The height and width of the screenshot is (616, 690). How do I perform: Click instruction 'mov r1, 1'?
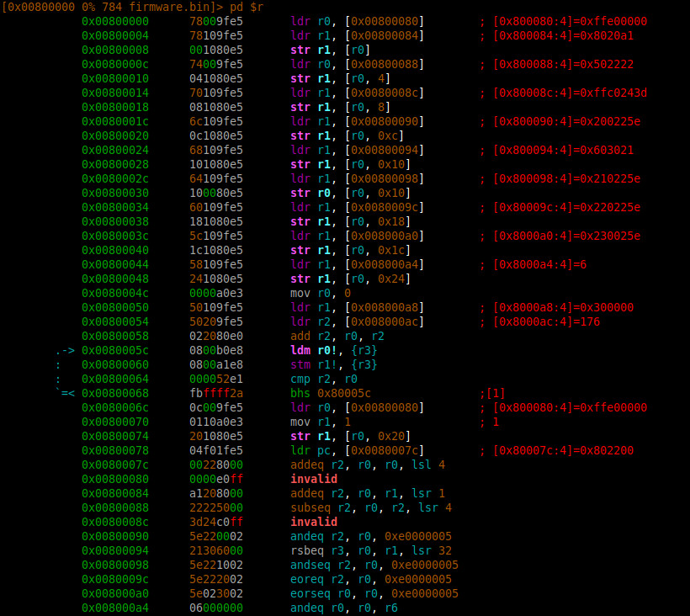(321, 422)
